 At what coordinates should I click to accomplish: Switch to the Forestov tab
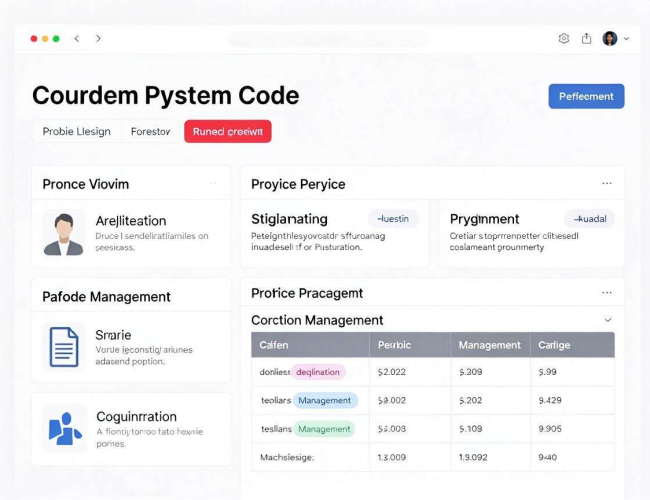click(150, 131)
